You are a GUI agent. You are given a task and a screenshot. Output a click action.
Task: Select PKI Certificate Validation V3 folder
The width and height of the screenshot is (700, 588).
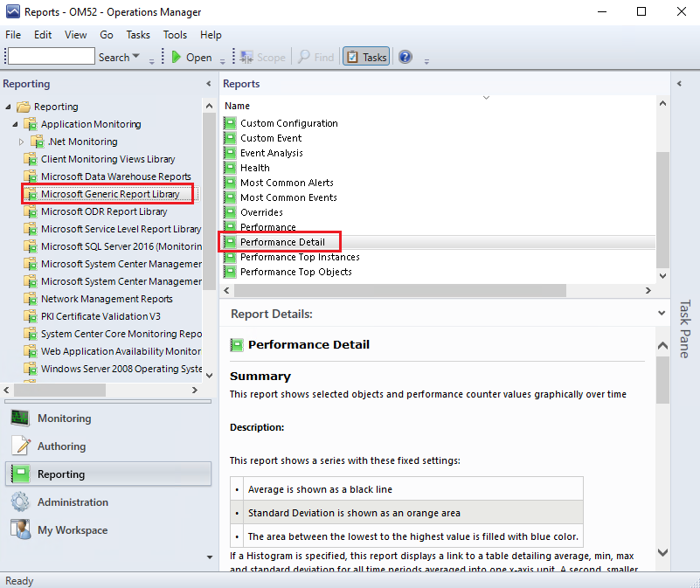coord(100,316)
